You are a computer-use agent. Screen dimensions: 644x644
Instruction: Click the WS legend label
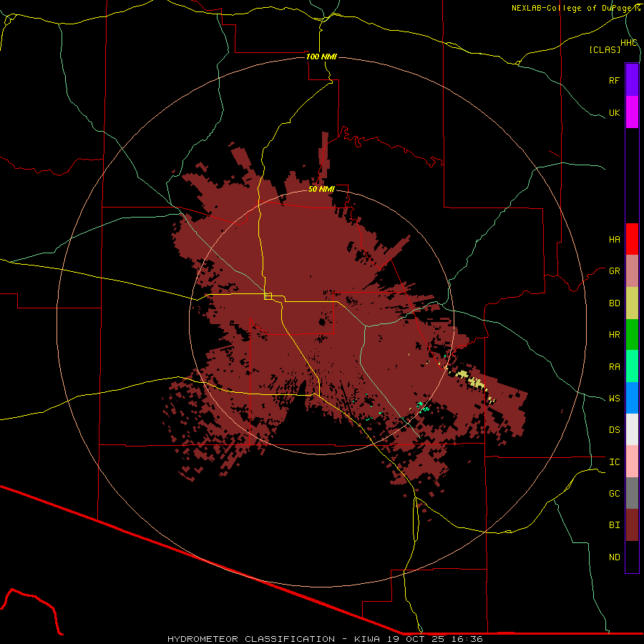tap(614, 399)
